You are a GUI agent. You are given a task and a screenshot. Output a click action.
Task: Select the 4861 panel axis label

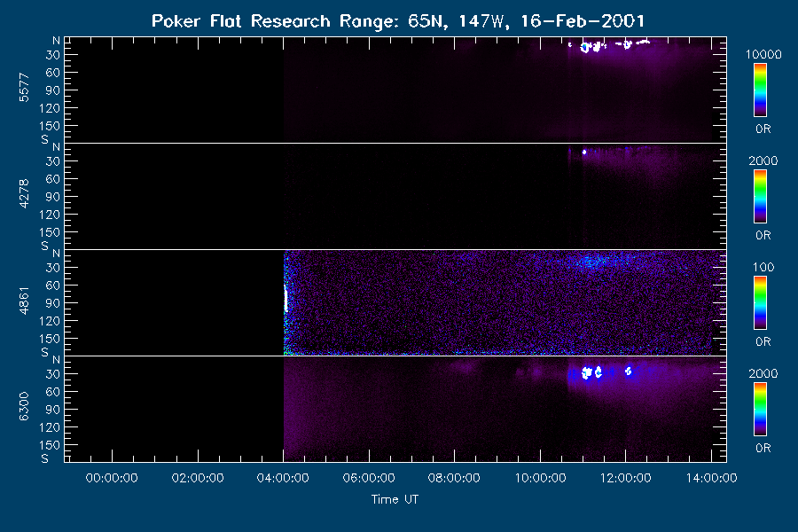click(24, 301)
